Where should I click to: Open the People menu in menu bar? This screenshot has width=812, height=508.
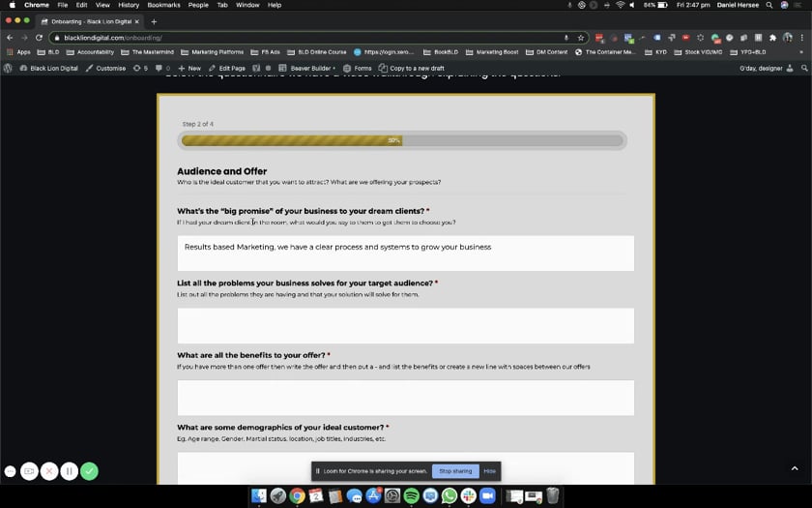198,5
